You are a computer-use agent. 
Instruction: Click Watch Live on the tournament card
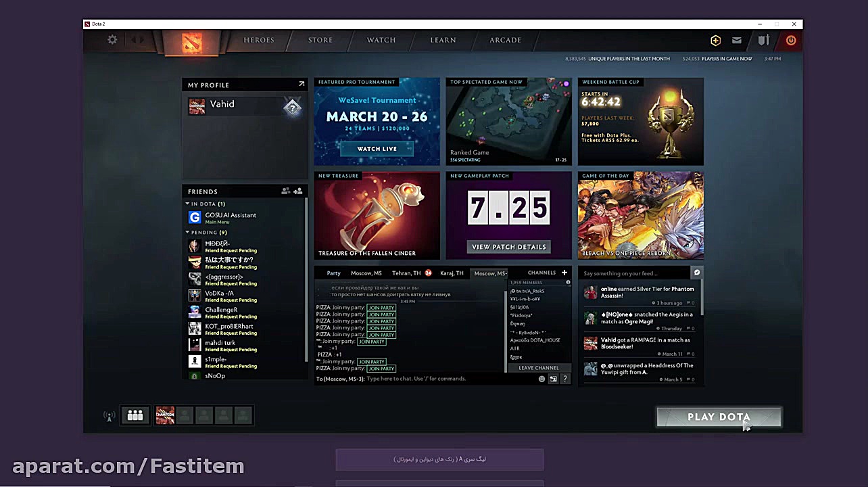(x=377, y=149)
